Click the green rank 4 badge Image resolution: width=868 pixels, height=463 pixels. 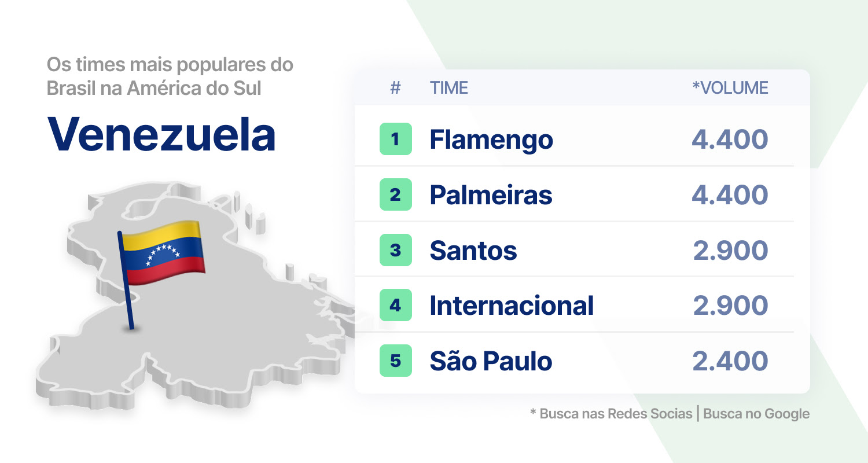pos(396,305)
